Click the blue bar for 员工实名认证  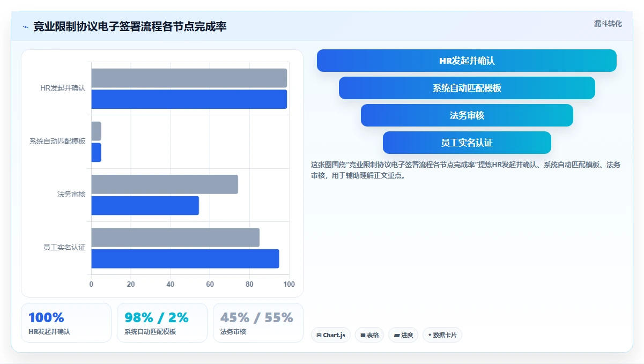[x=185, y=259]
